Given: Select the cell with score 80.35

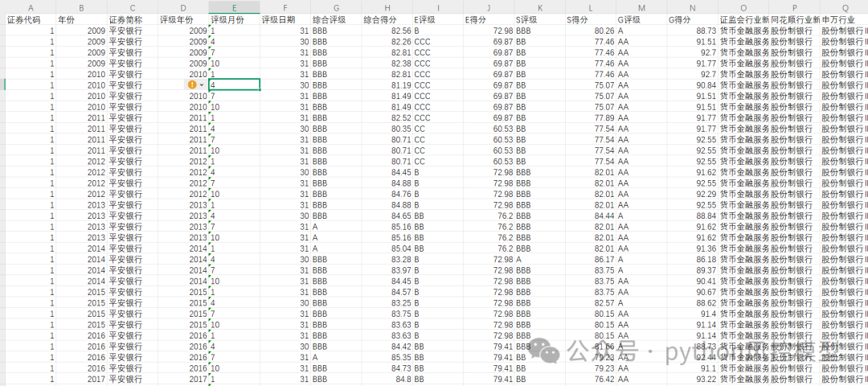Looking at the screenshot, I should coord(387,129).
